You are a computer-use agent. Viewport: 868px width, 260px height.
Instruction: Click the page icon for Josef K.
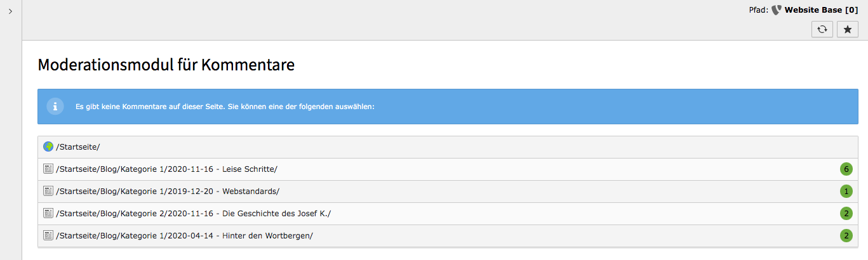(x=48, y=214)
